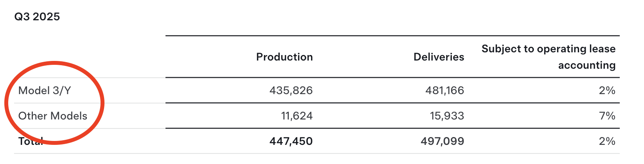Click Model 3/Y deliveries value 481,166
The width and height of the screenshot is (644, 164).
[x=444, y=91]
